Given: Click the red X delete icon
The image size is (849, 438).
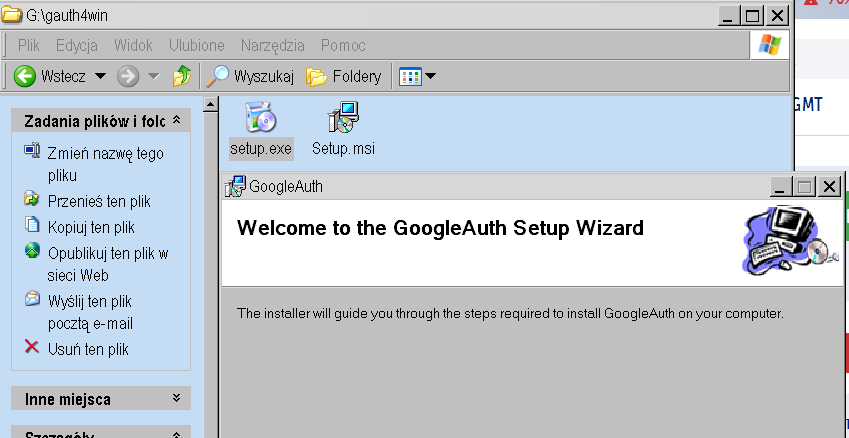Looking at the screenshot, I should pyautogui.click(x=32, y=346).
